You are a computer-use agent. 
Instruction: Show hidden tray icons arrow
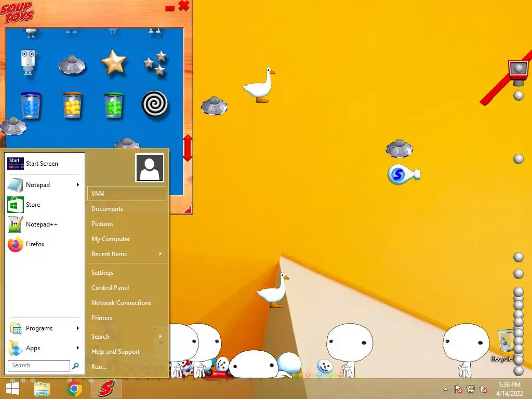pyautogui.click(x=445, y=390)
